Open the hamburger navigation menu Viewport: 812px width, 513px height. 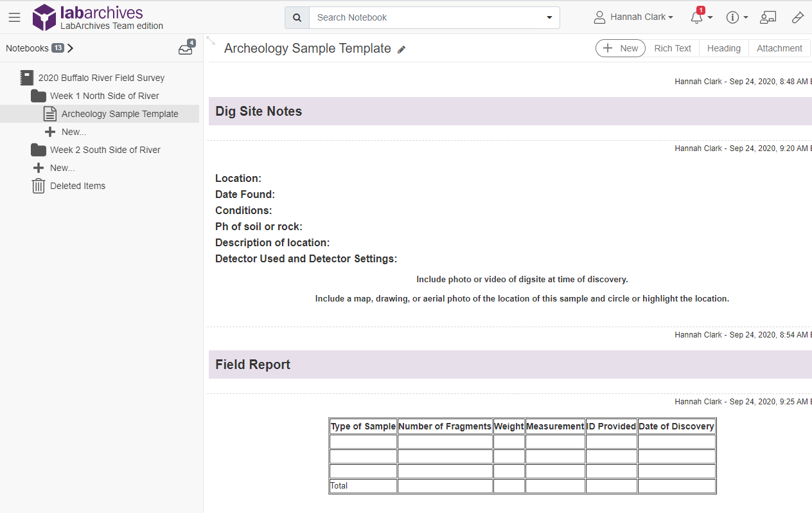tap(14, 17)
